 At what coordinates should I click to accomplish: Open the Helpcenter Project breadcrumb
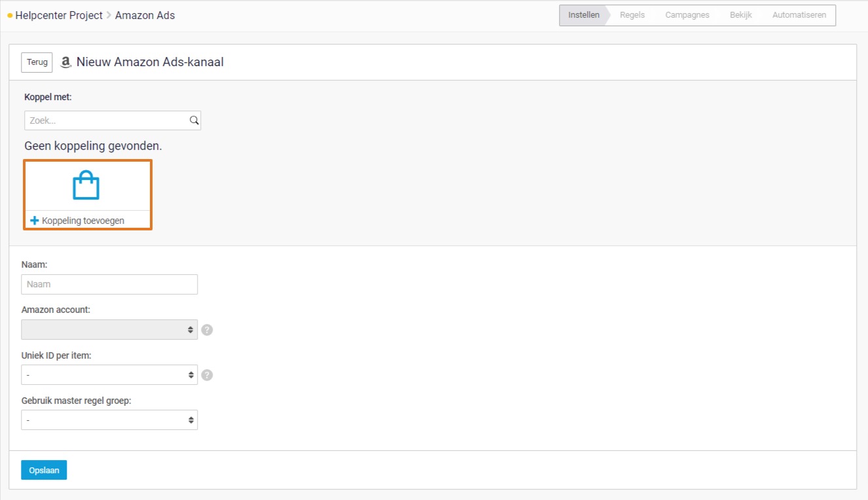tap(59, 15)
